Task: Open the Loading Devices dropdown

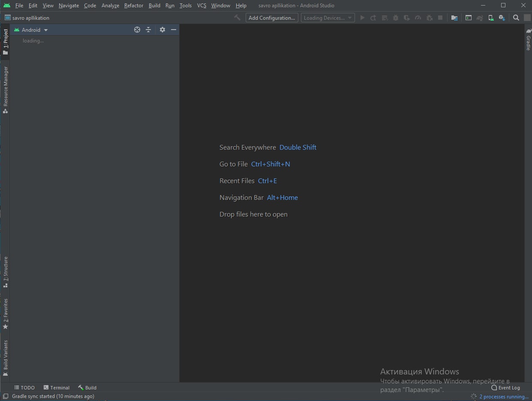Action: coord(328,18)
